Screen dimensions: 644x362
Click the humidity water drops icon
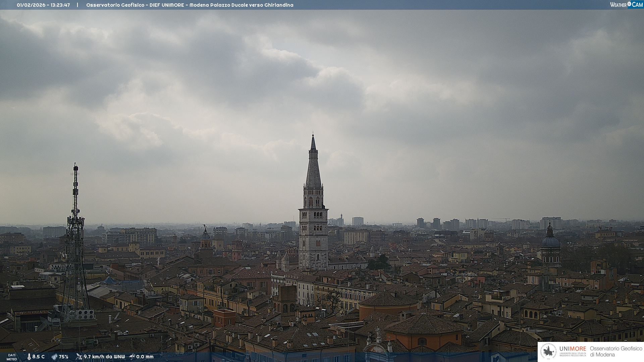pyautogui.click(x=54, y=357)
